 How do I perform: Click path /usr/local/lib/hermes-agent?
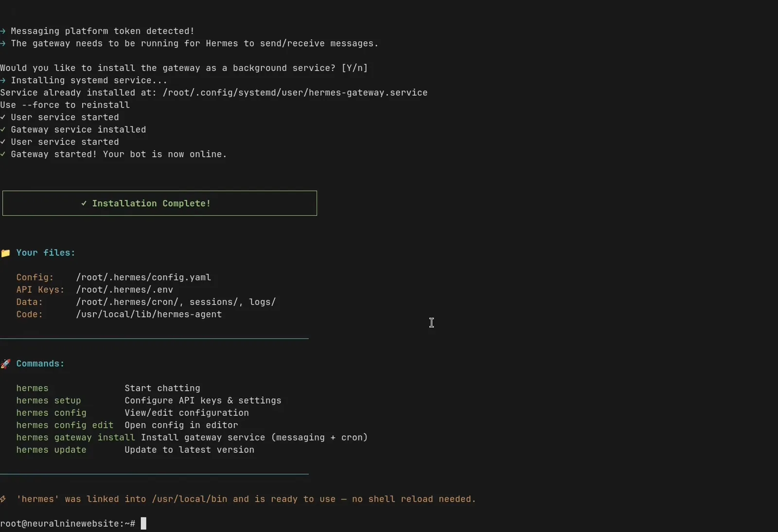click(x=149, y=314)
